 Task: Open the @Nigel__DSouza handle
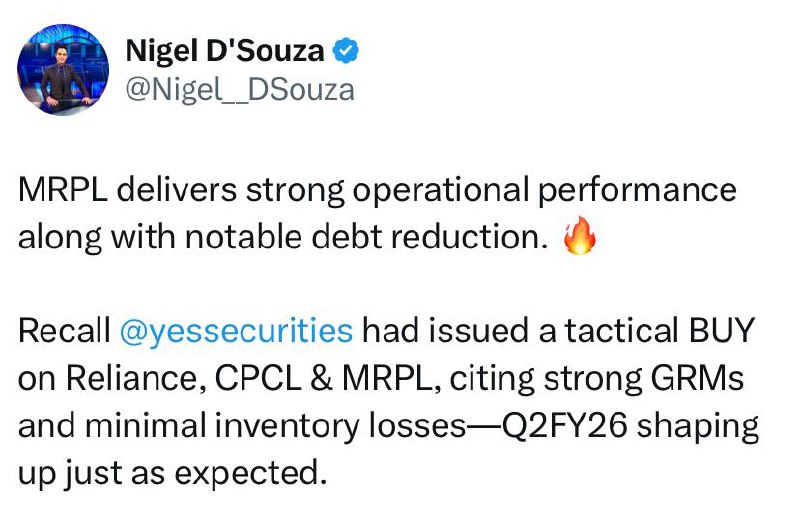(x=239, y=89)
